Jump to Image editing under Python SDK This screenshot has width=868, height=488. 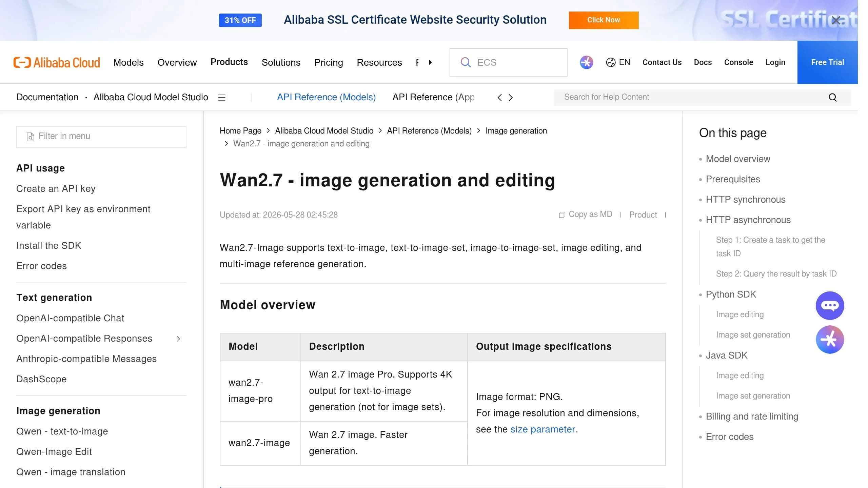tap(739, 314)
